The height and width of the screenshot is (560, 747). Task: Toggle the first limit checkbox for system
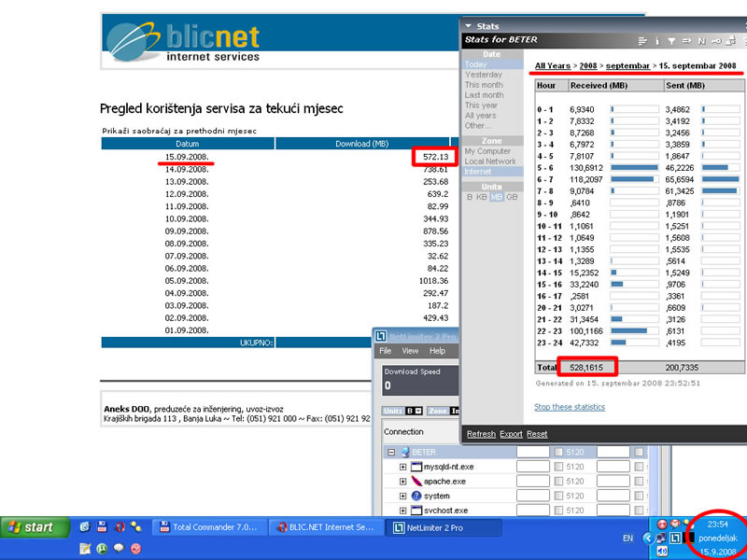click(558, 496)
